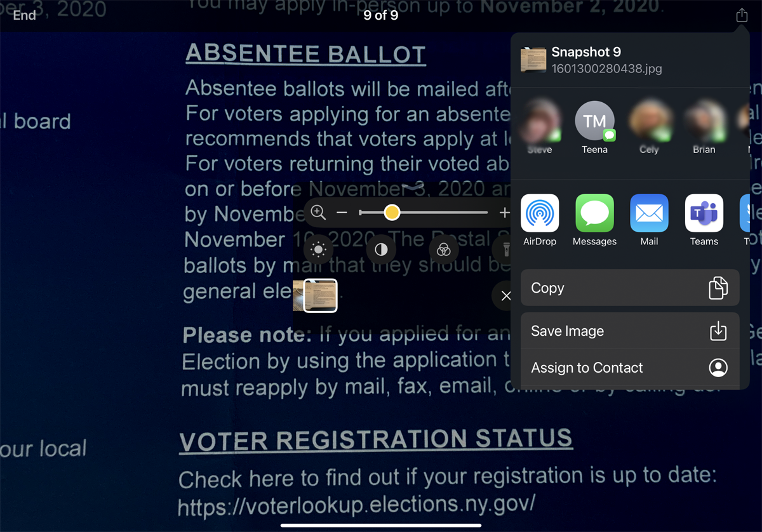Viewport: 762px width, 532px height.
Task: Select Assign to Contact option
Action: [x=630, y=368]
